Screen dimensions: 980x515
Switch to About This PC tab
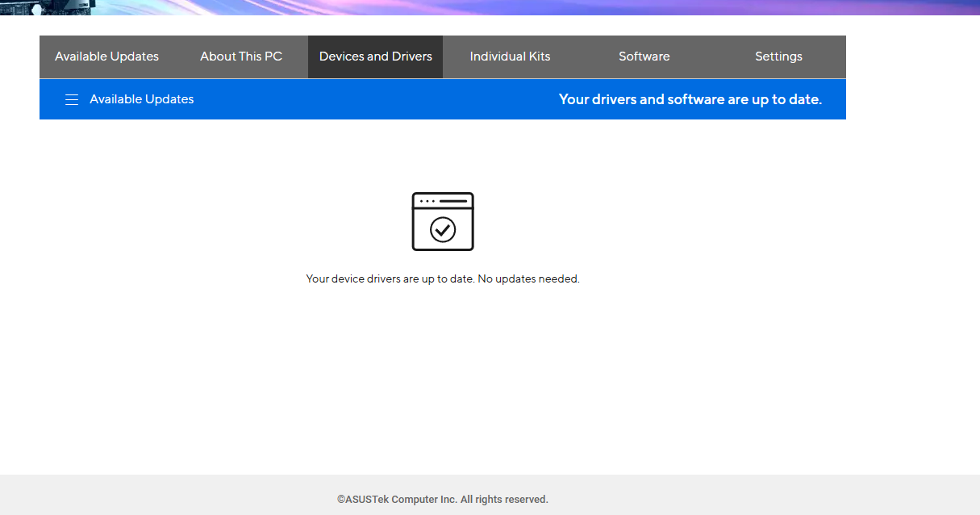point(241,57)
